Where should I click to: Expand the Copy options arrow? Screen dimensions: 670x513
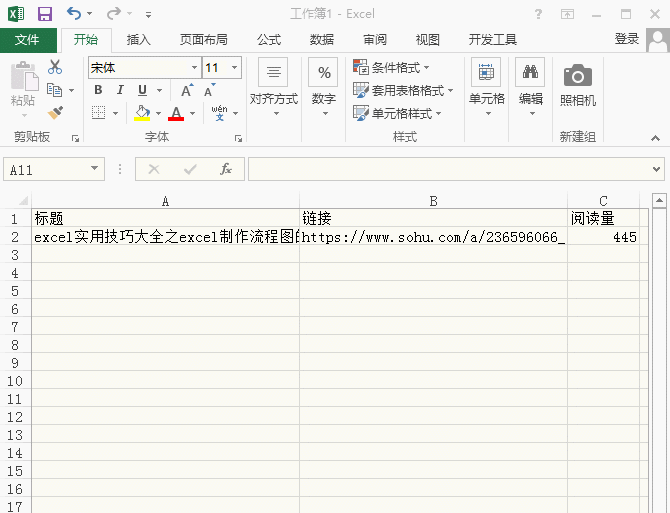[x=71, y=90]
